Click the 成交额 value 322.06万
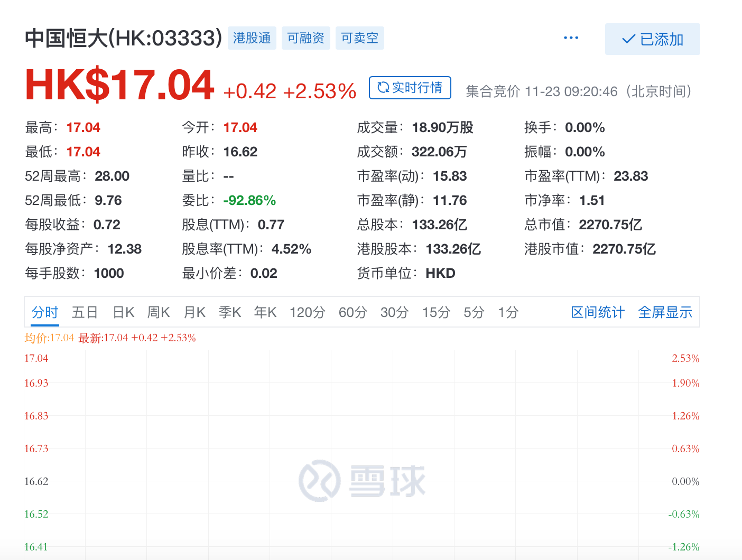The image size is (742, 560). pos(440,152)
